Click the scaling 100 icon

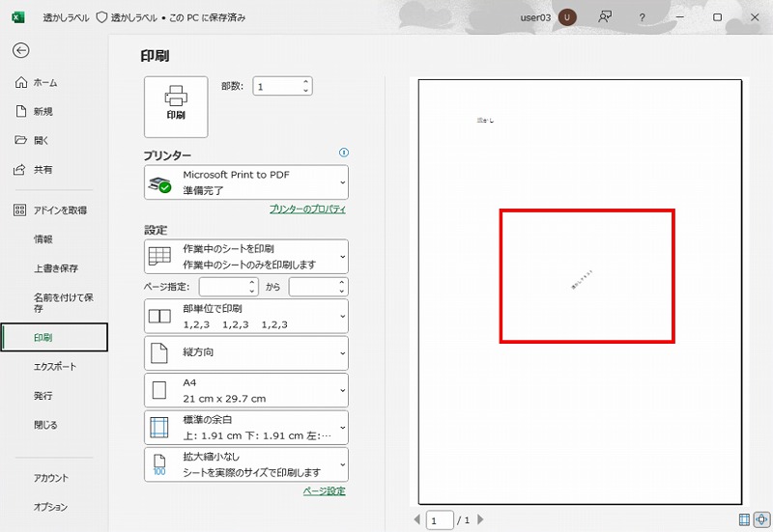point(159,464)
